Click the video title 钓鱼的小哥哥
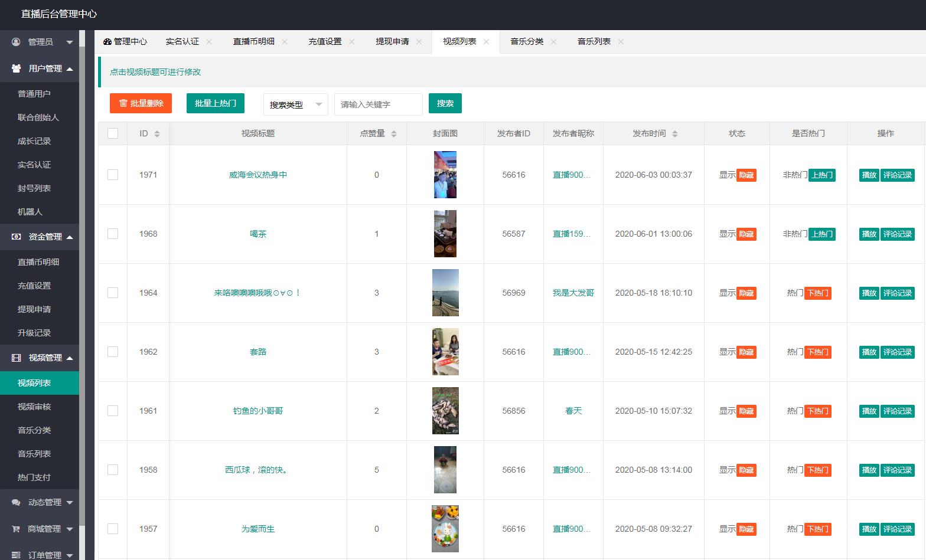926x560 pixels. (258, 411)
